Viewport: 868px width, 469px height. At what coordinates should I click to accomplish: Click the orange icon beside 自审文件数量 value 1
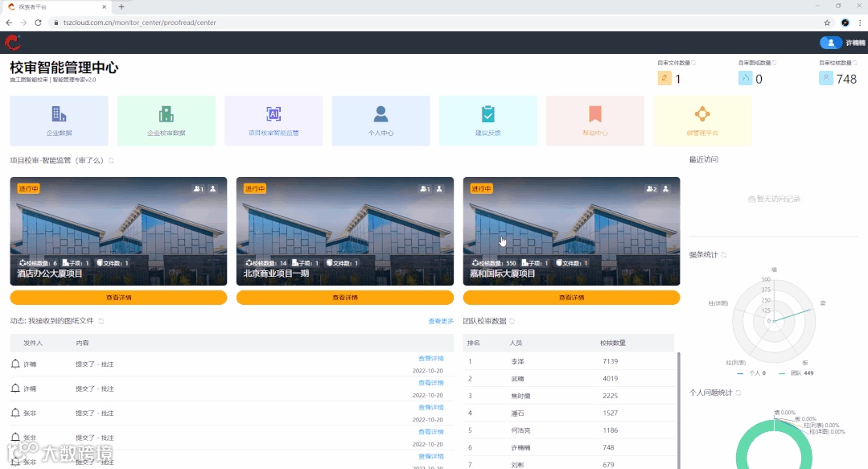pos(664,78)
